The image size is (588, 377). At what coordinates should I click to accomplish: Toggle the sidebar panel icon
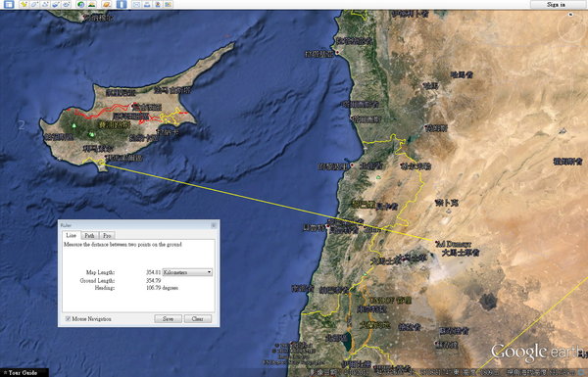click(x=9, y=5)
